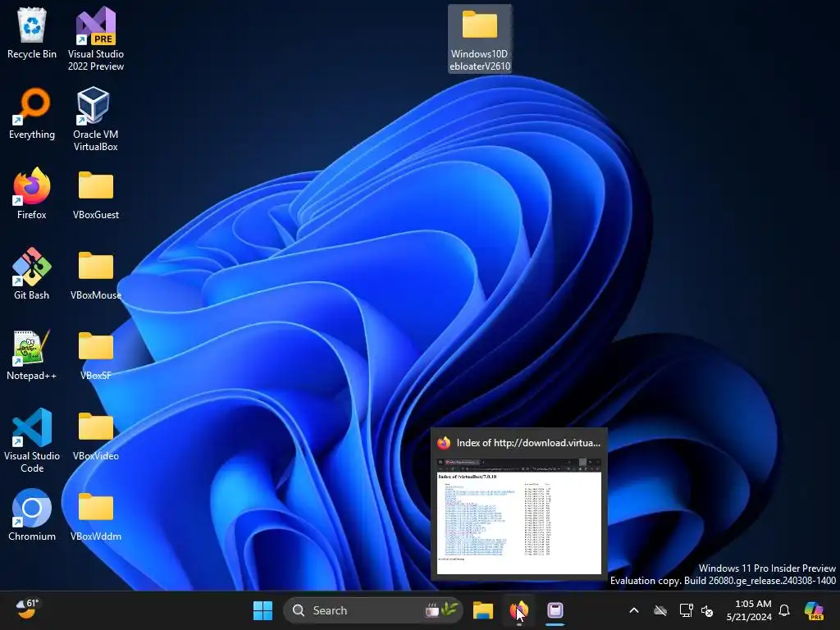Open the Recycle Bin desktop icon
The height and width of the screenshot is (630, 840).
point(32,34)
